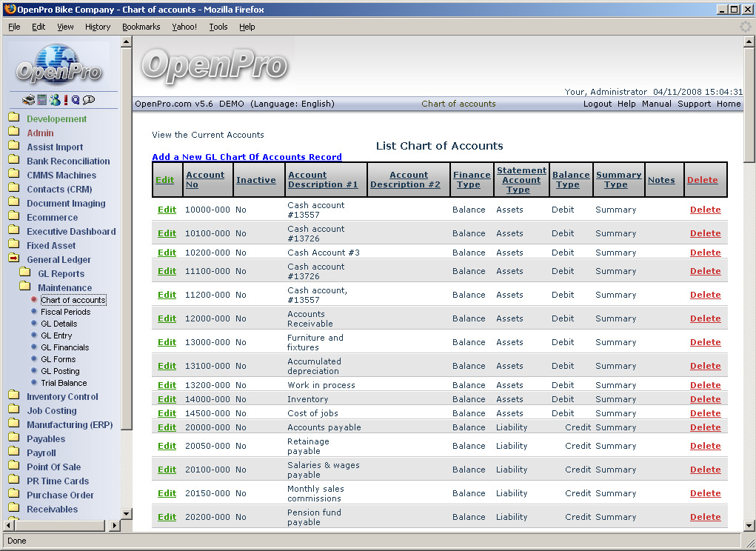Image resolution: width=756 pixels, height=551 pixels.
Task: Collapse the General Ledger folder
Action: click(x=13, y=259)
